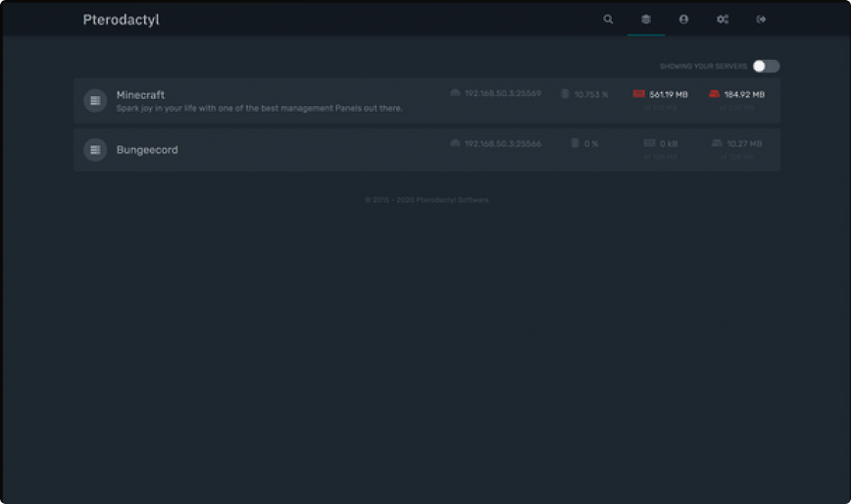
Task: Click Minecraft's red memory usage icon
Action: (x=638, y=94)
